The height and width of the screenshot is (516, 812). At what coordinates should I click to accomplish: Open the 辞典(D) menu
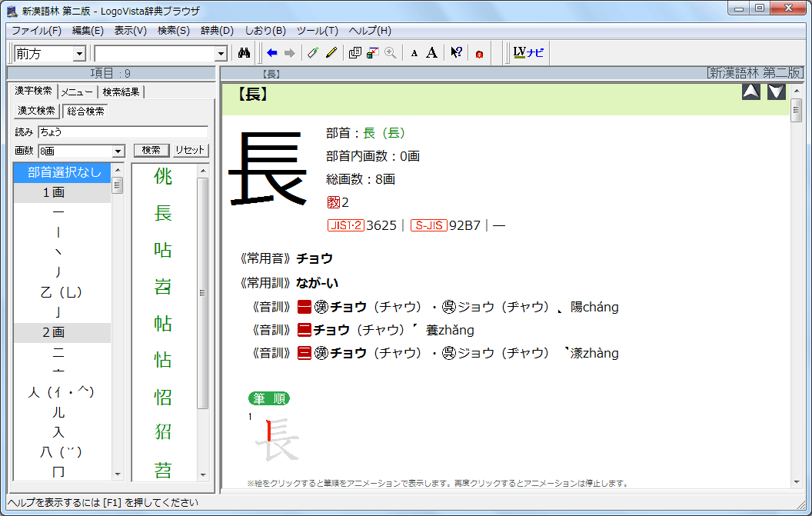(x=217, y=31)
